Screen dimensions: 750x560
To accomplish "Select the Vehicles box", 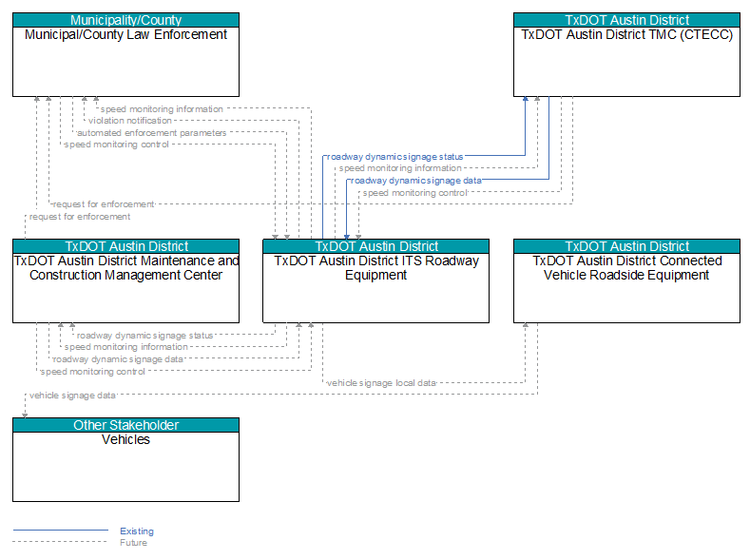I will (125, 460).
